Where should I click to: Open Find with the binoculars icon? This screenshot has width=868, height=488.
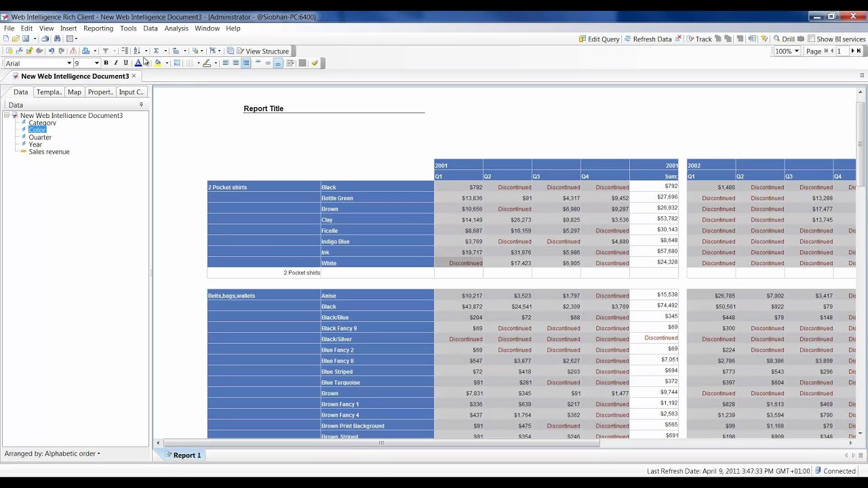click(58, 39)
